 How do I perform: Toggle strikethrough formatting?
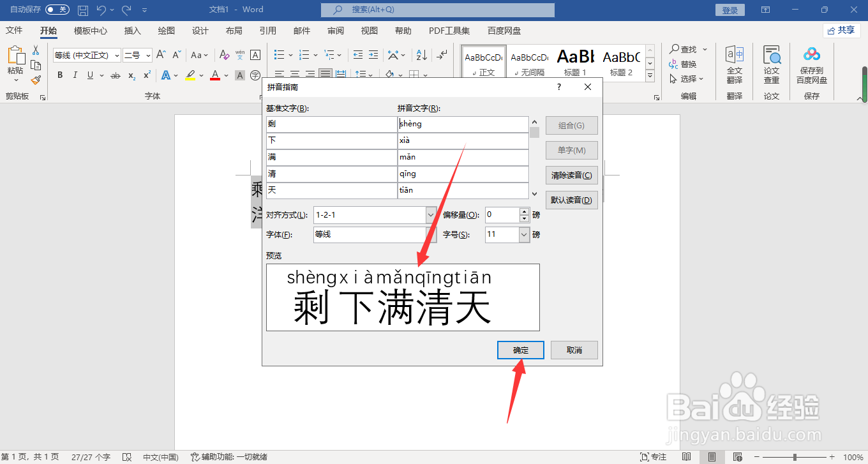click(116, 75)
